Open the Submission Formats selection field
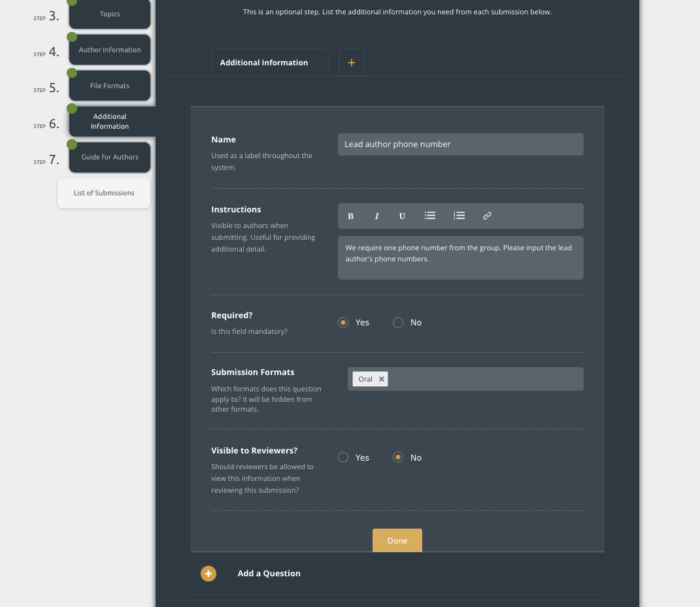 [484, 379]
